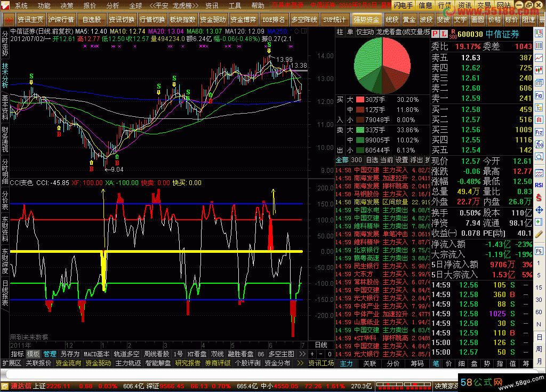The image size is (546, 392).
Task: Click the red L badge beside stock code
Action: point(444,35)
